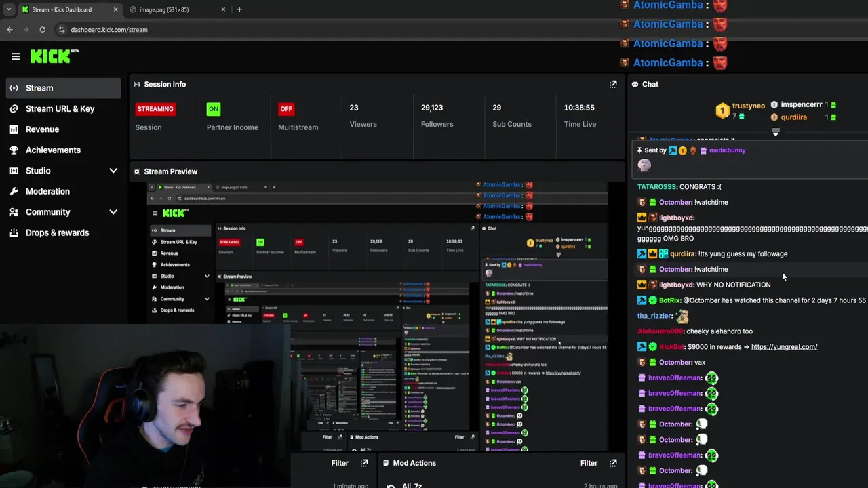This screenshot has height=488, width=868.
Task: Click qurdiira in the gift leaderboard
Action: click(x=793, y=117)
